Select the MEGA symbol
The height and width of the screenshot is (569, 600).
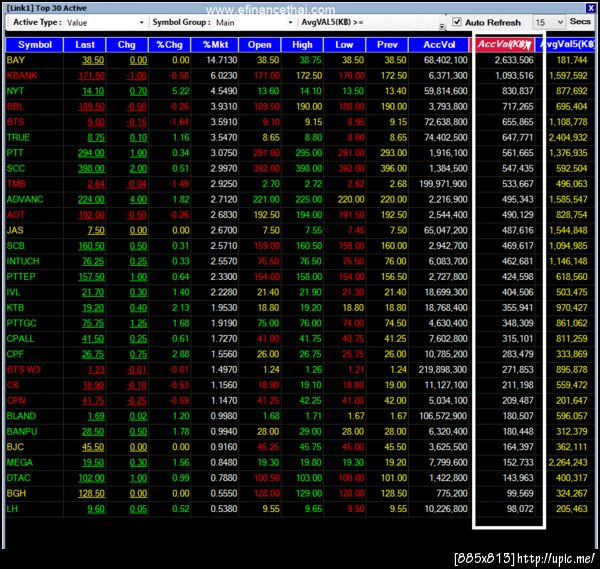tap(20, 463)
